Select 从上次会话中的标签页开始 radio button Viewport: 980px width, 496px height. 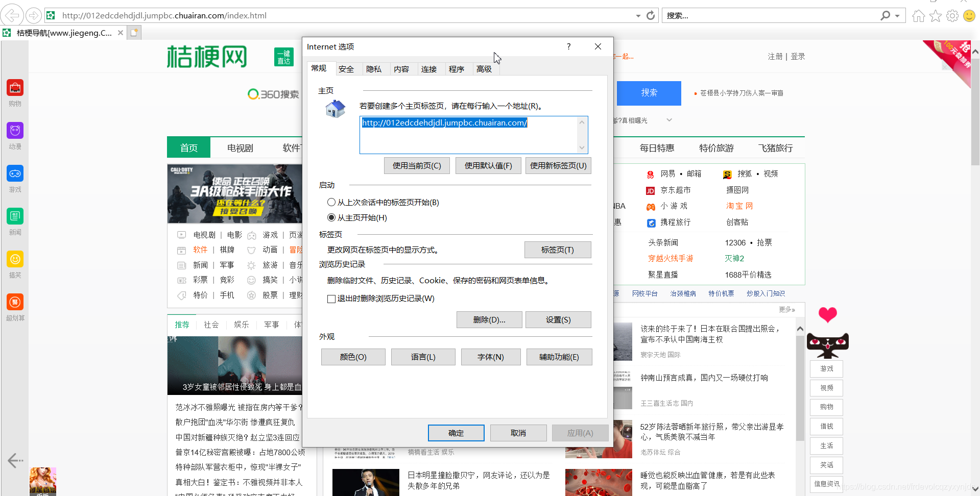click(x=331, y=202)
